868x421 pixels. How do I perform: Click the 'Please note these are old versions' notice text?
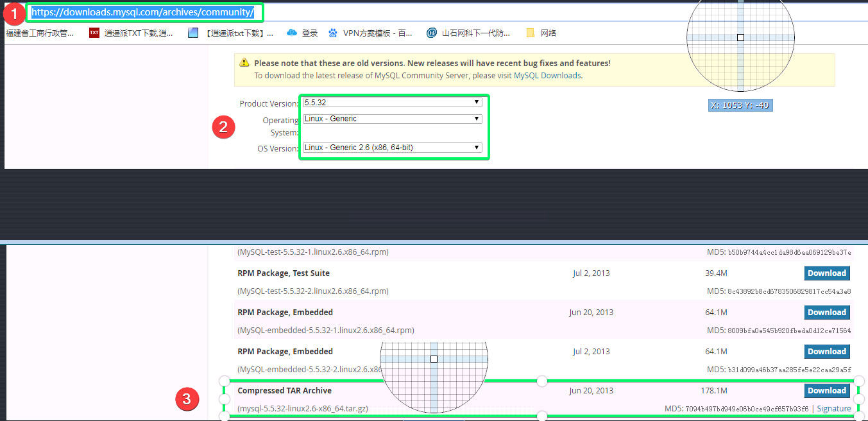(432, 63)
